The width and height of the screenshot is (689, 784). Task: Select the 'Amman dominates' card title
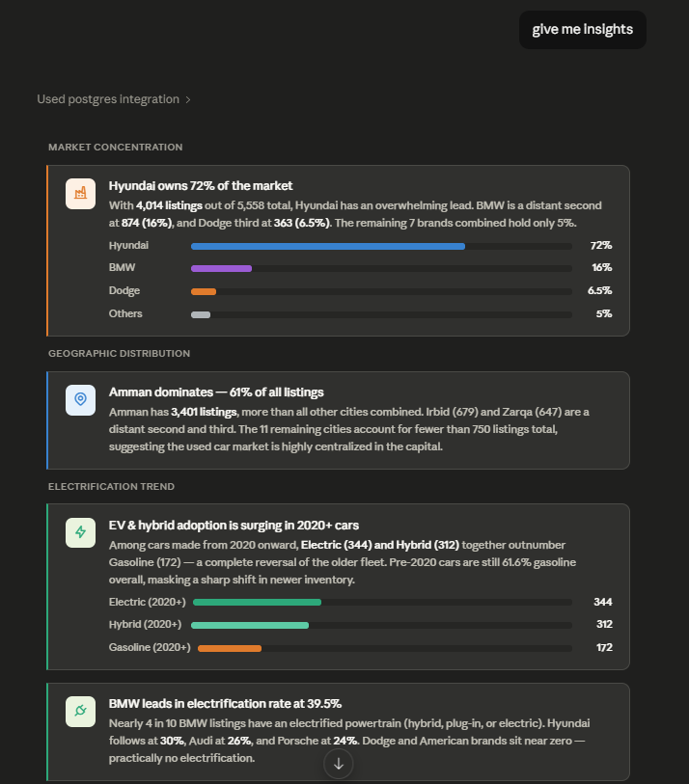click(x=216, y=392)
